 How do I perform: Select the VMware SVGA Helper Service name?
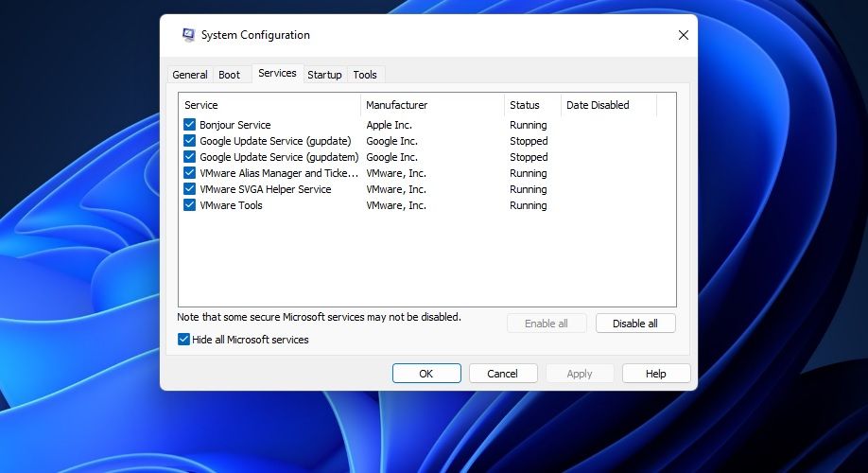pyautogui.click(x=266, y=189)
